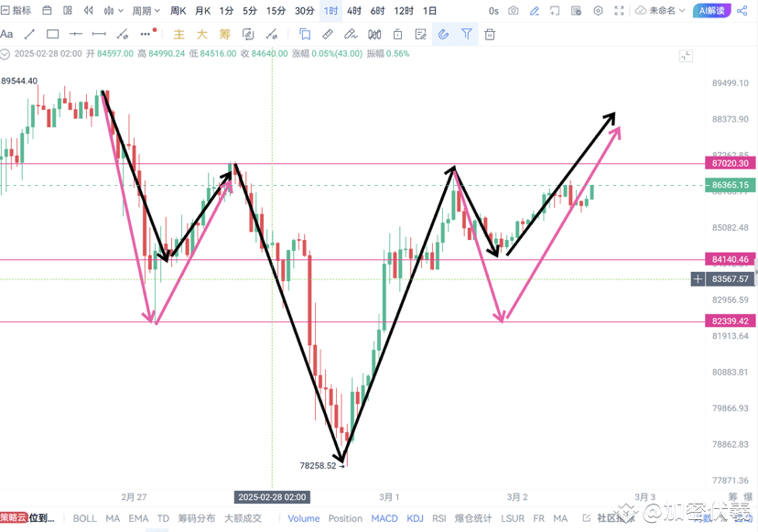Screen dimensions: 758x532
Task: Select the rectangle drawing tool
Action: [x=51, y=34]
